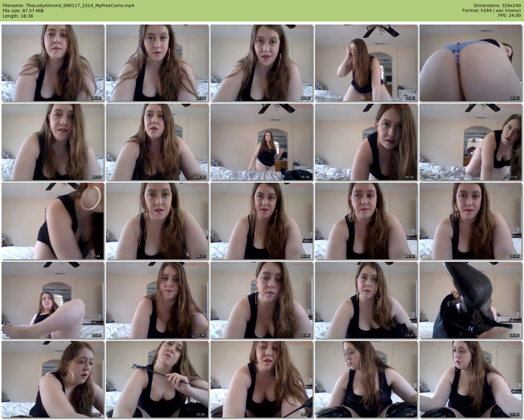Pick the 14:05 thumbnail
524x420 pixels.
tap(471, 300)
